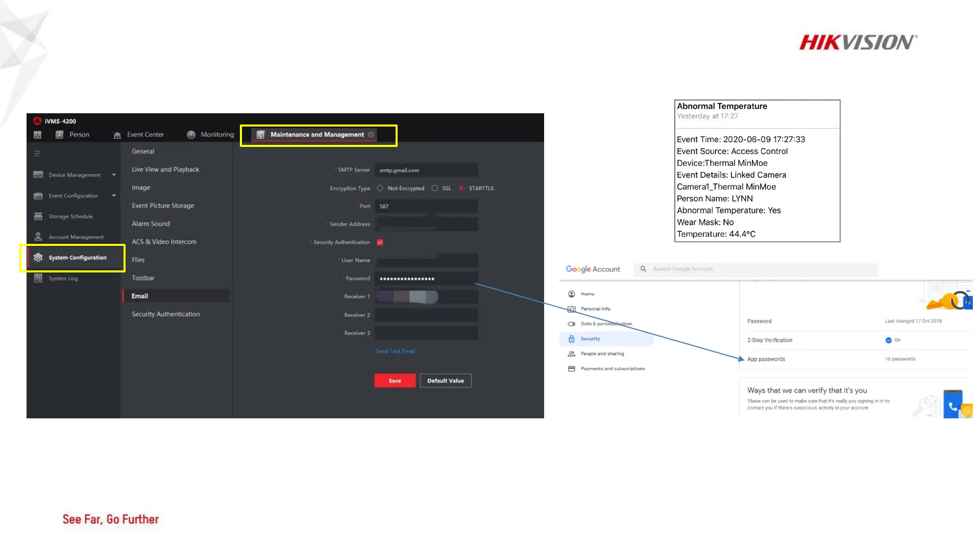
Task: Click the Receiver 3 field
Action: click(x=426, y=333)
